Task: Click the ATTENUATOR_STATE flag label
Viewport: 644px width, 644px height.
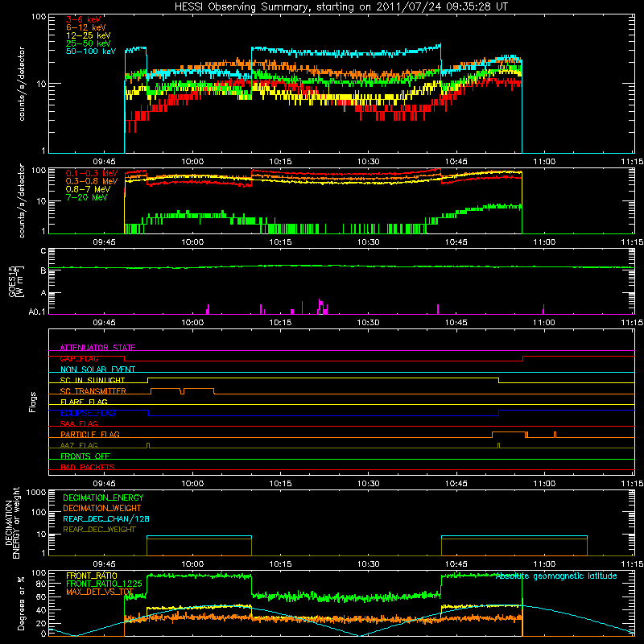Action: [x=97, y=348]
